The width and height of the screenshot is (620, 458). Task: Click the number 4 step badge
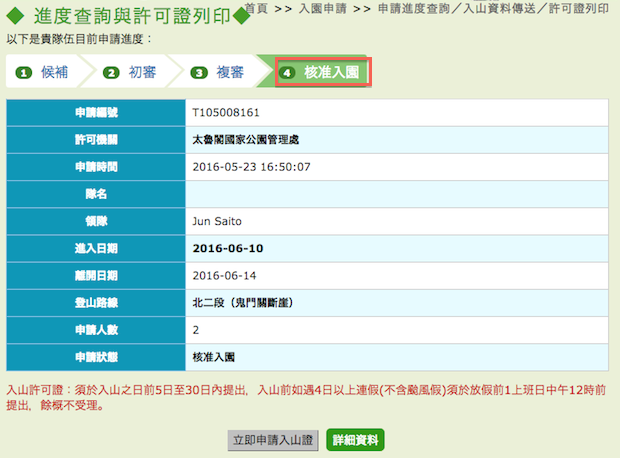(x=288, y=73)
